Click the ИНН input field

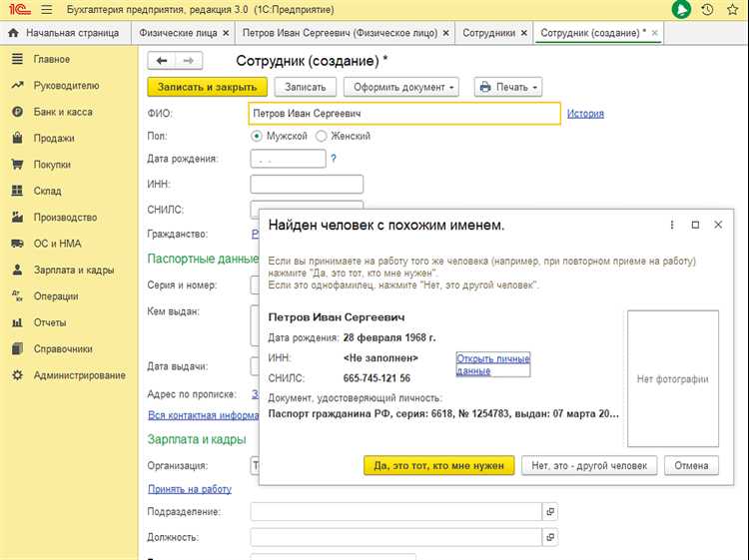[x=307, y=185]
